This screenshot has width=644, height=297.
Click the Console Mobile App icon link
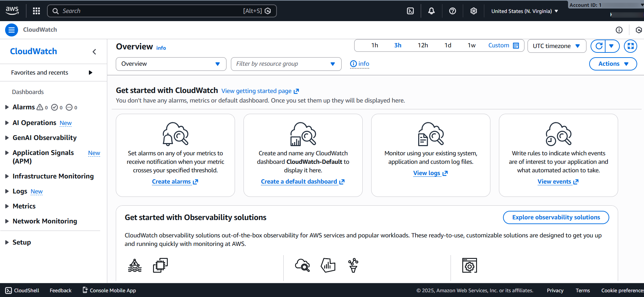109,290
